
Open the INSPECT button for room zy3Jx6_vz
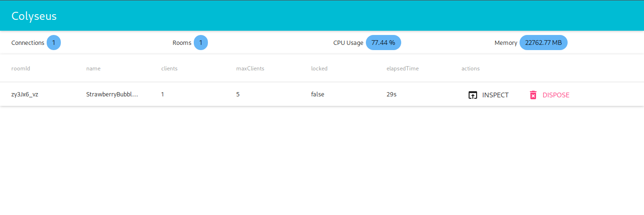[x=488, y=95]
